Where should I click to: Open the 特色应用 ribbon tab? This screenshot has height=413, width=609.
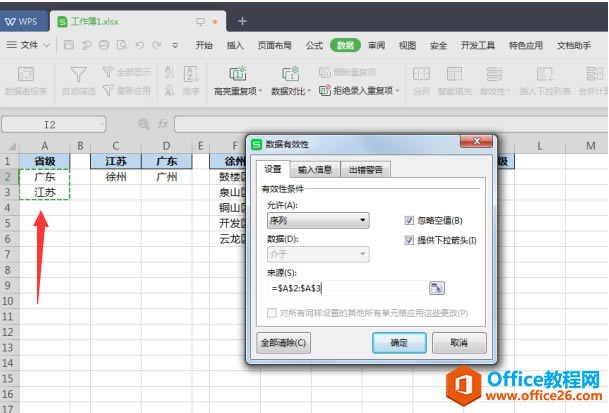(526, 45)
